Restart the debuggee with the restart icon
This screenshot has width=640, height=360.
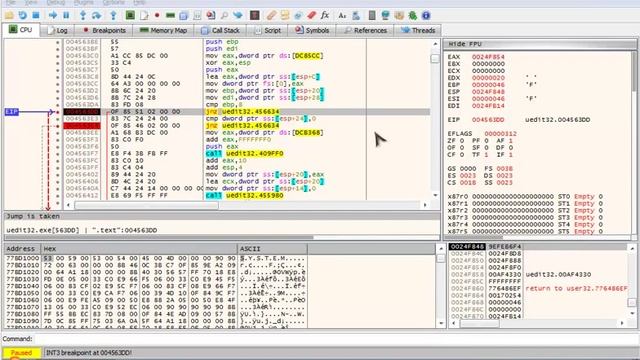(x=22, y=16)
